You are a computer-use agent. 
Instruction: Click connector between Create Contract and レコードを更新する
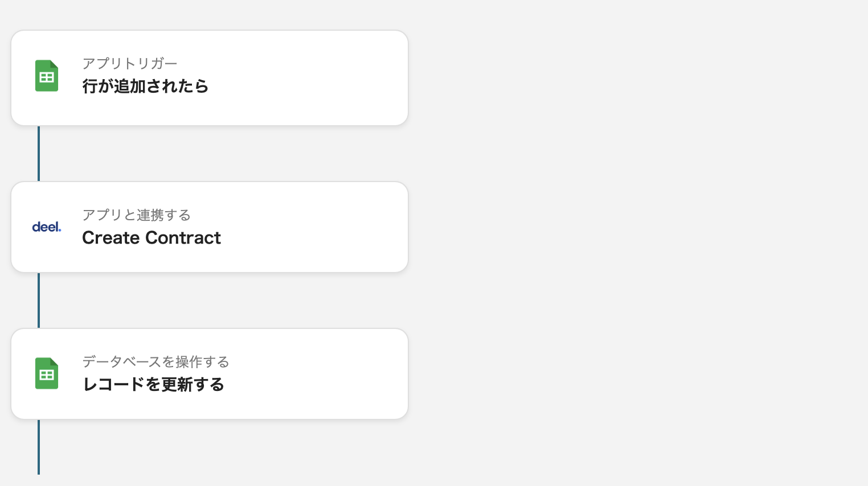pyautogui.click(x=39, y=300)
